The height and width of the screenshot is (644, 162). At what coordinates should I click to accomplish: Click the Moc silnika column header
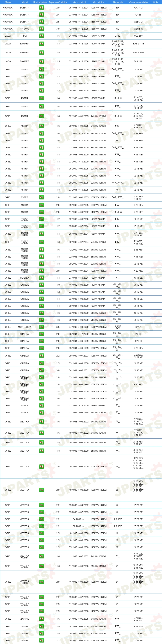click(98, 2)
